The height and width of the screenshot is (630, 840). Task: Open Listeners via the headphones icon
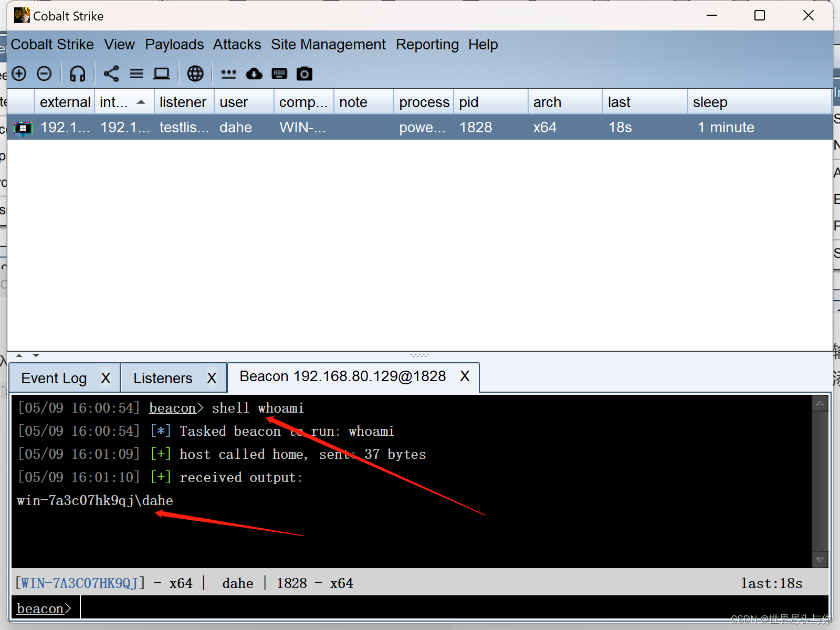pyautogui.click(x=78, y=73)
